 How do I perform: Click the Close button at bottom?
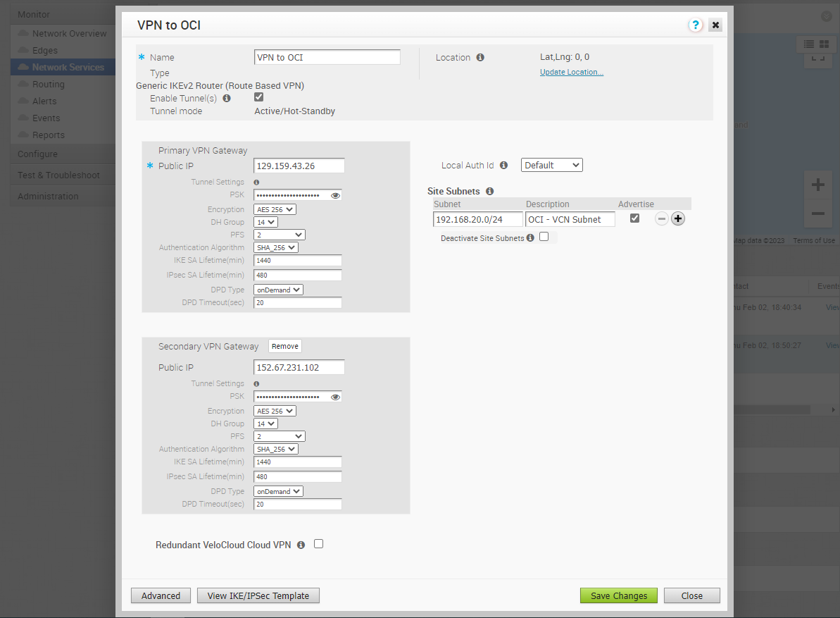coord(692,595)
